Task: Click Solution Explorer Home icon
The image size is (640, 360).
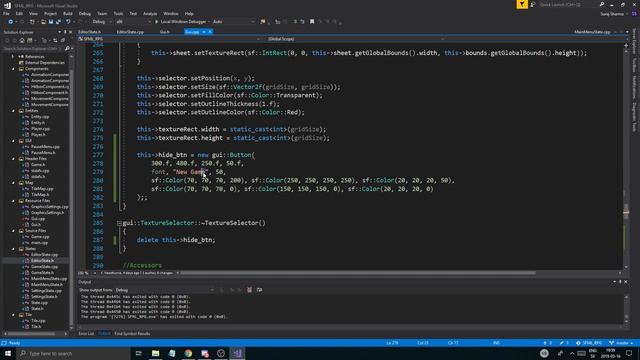Action: point(22,40)
